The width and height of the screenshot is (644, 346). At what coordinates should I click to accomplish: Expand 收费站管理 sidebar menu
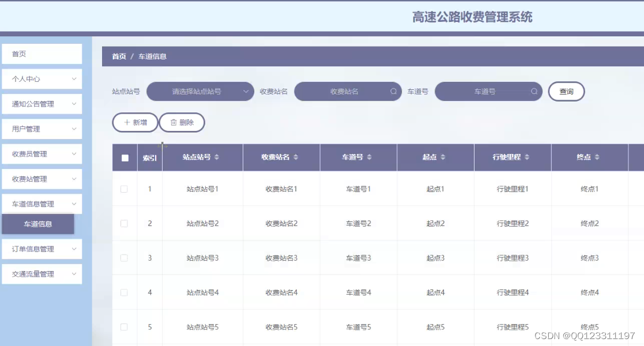point(42,179)
